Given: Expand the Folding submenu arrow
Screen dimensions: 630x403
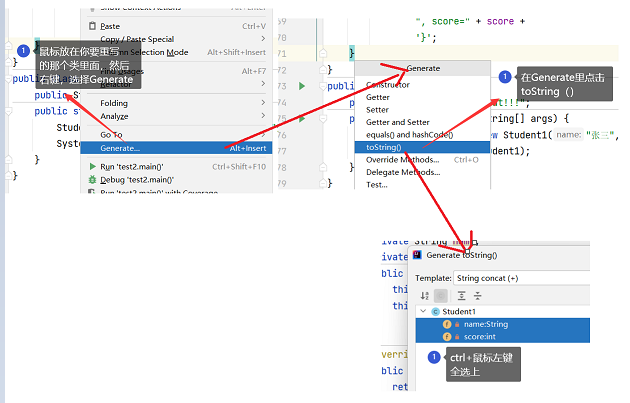Looking at the screenshot, I should point(263,103).
